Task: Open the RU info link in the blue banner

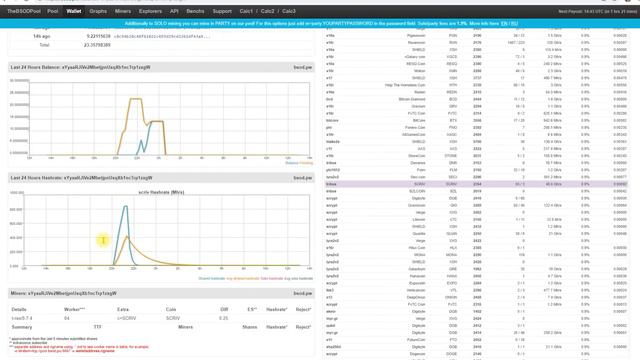Action: pos(514,24)
